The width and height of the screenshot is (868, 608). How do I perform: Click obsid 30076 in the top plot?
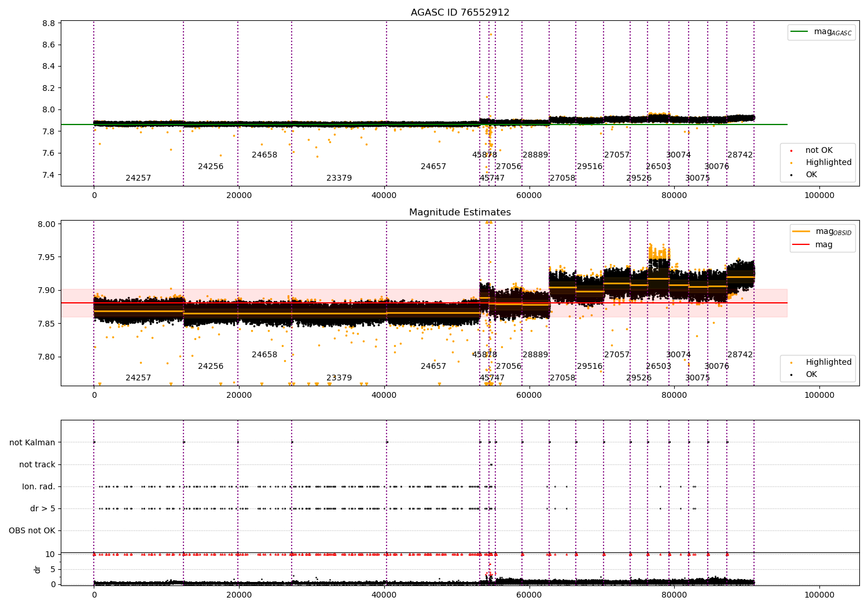[716, 167]
